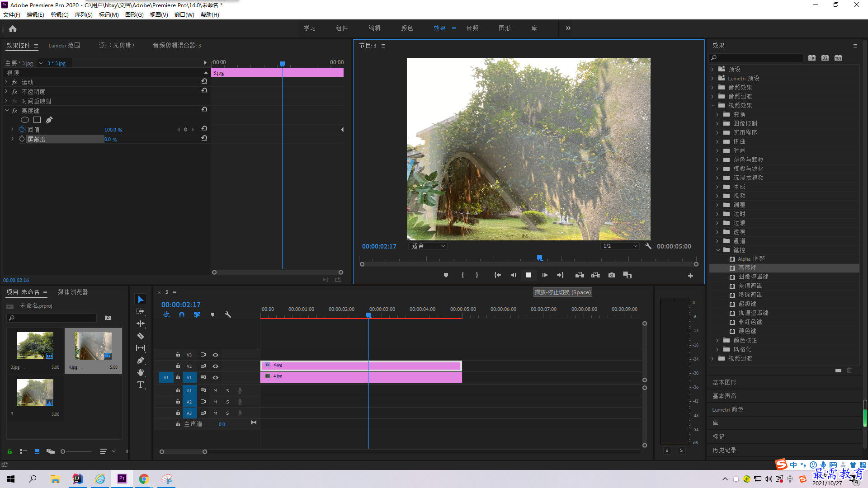Show more workspaces chevron
The width and height of the screenshot is (868, 488).
tap(568, 28)
